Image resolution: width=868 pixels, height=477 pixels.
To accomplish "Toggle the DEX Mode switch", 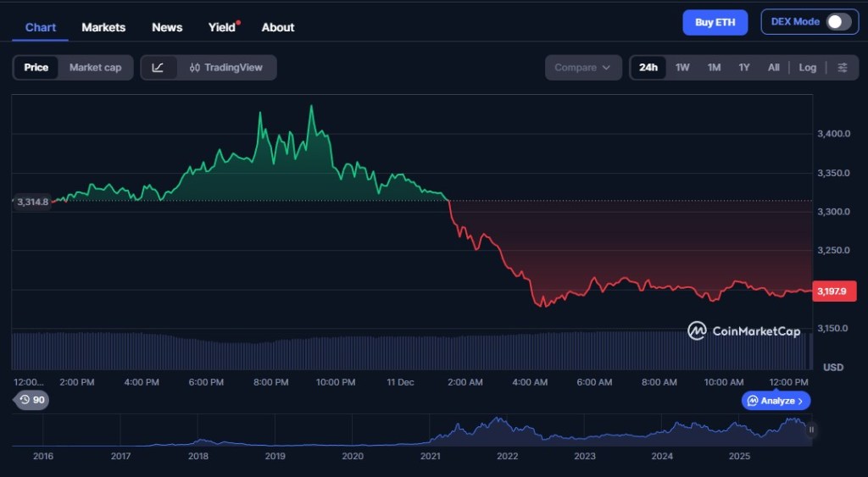I will click(x=838, y=22).
